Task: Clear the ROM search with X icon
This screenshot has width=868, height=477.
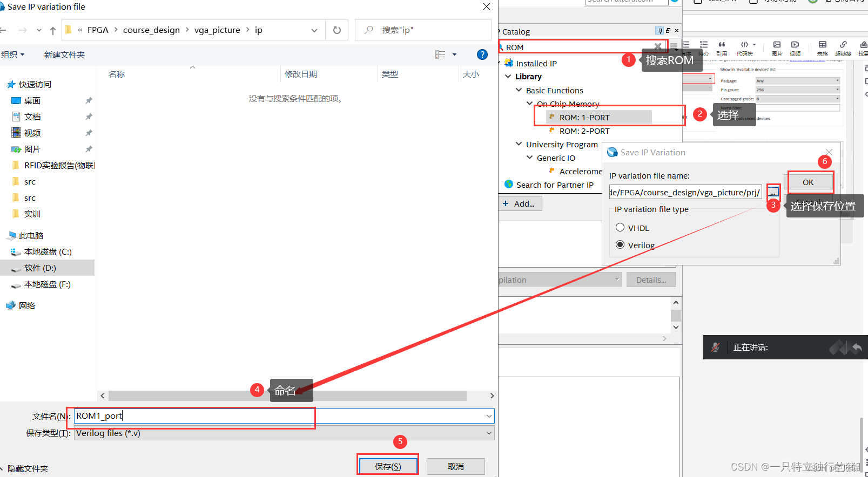Action: point(657,47)
